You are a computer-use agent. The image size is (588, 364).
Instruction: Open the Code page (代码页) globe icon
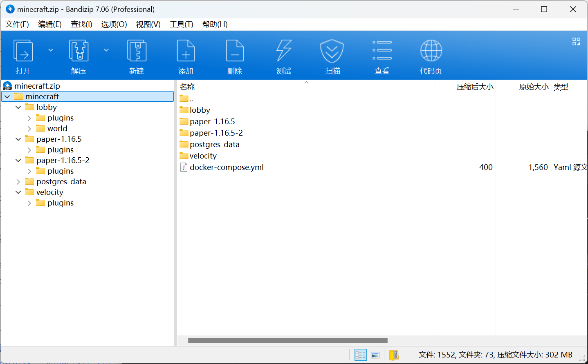[x=431, y=51]
